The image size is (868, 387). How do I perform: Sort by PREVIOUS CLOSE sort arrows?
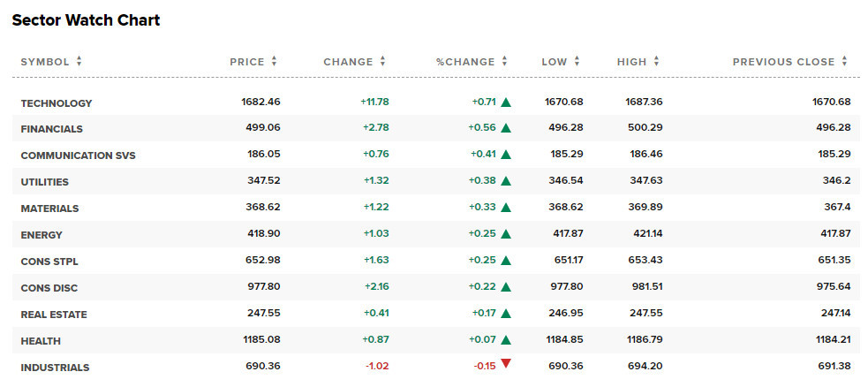(845, 62)
